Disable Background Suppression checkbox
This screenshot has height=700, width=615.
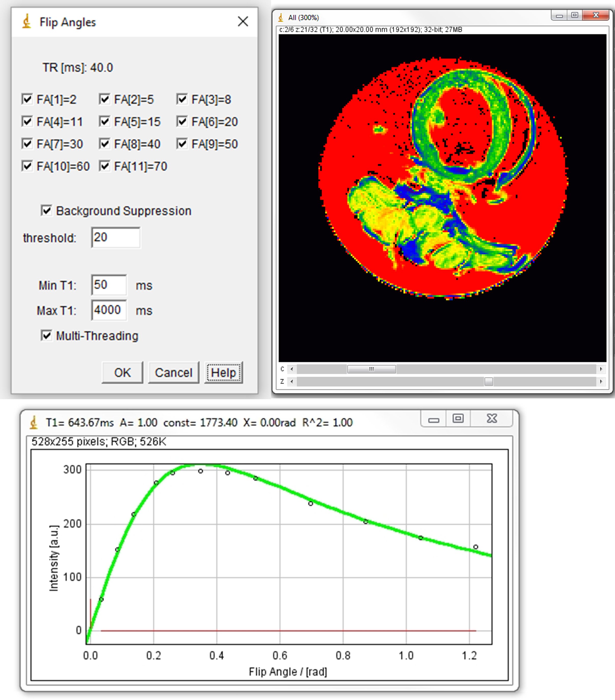[x=46, y=211]
